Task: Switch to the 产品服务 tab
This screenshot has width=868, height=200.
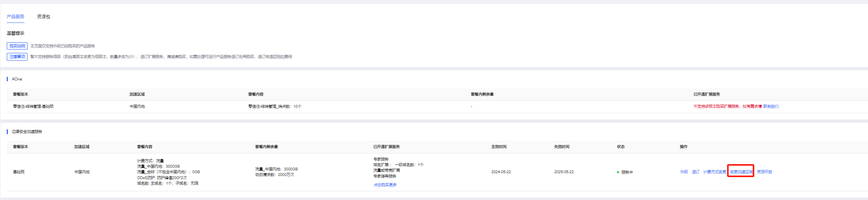Action: pos(15,17)
